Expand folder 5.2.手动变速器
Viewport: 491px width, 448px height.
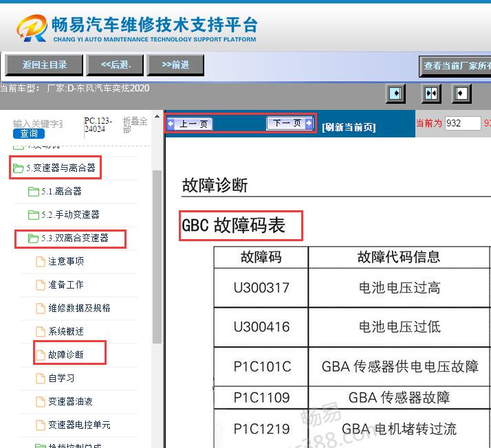pos(63,214)
